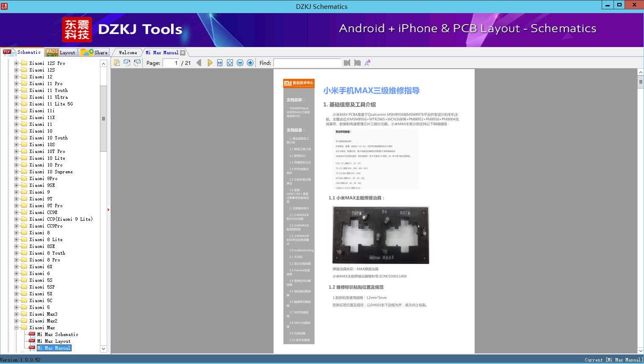The image size is (644, 364).
Task: Click '3.Troubleshooting' in the document contents
Action: click(x=301, y=250)
